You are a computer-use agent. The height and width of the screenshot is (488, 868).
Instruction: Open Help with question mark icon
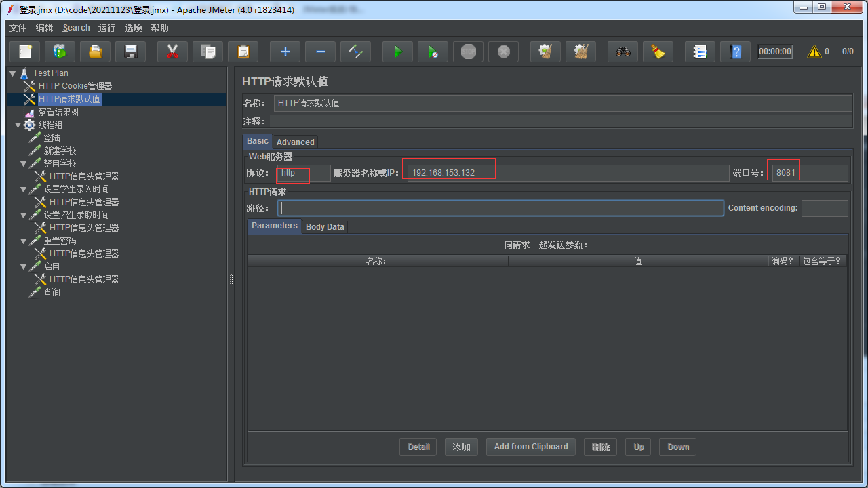coord(736,52)
